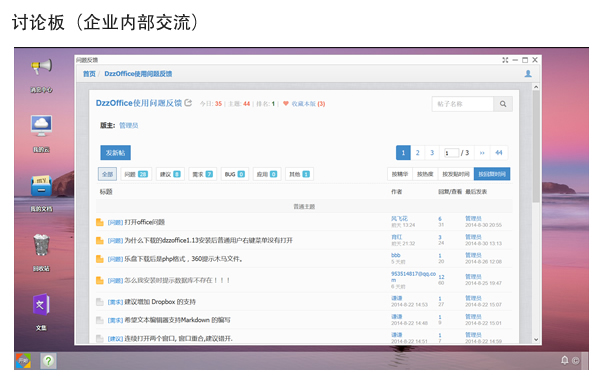Image resolution: width=600 pixels, height=390 pixels.
Task: Click the current page 1 button
Action: [x=403, y=153]
